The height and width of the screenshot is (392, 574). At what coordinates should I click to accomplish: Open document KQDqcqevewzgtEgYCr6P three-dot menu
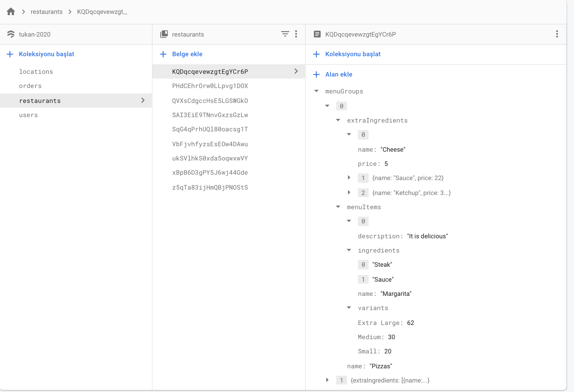click(557, 34)
